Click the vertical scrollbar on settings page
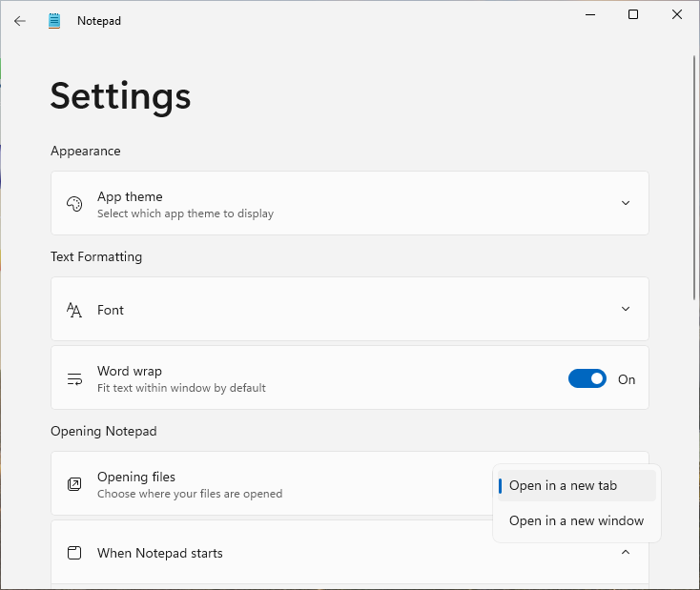Screen dimensions: 700x590 [x=694, y=177]
